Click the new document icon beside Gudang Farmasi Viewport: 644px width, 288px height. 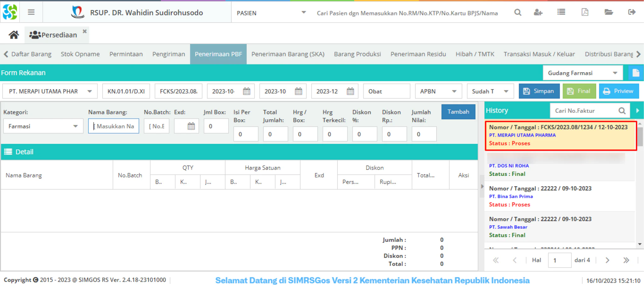(636, 73)
